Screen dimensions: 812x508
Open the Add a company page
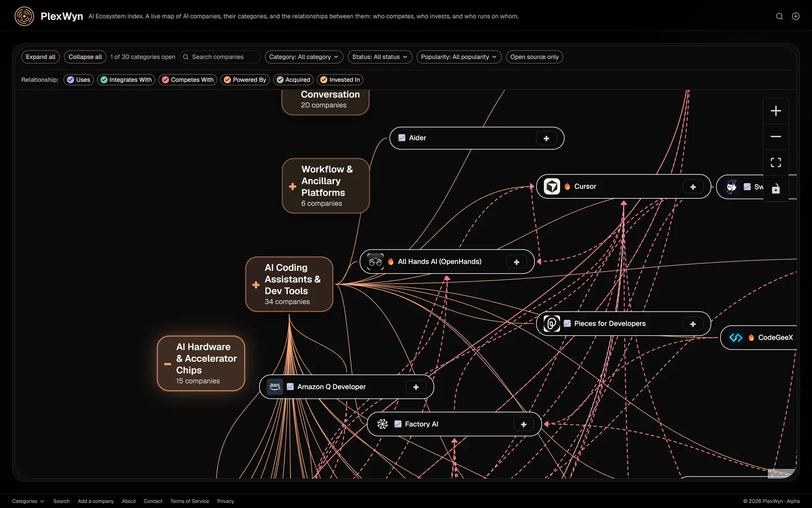click(x=96, y=501)
